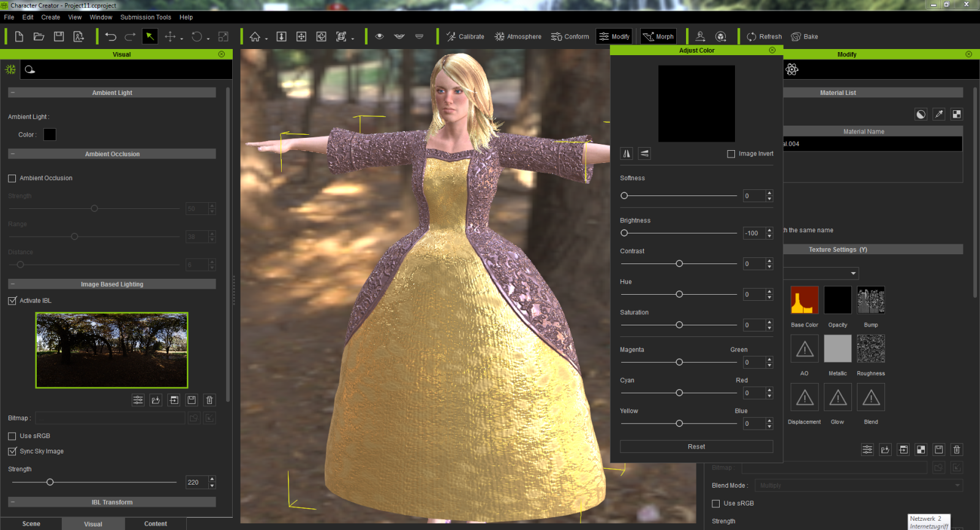Increase the IBL Strength stepper value
This screenshot has height=530, width=980.
click(212, 479)
